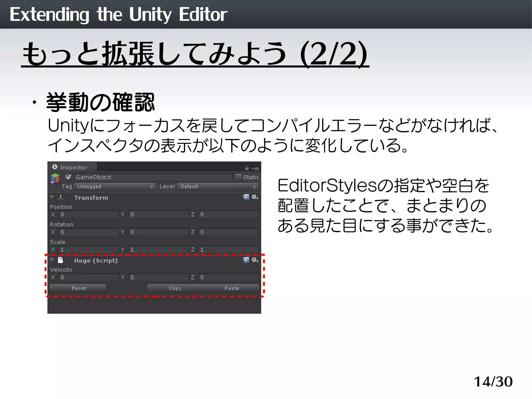Click the Scale Y field
The width and height of the screenshot is (532, 399).
pos(159,250)
